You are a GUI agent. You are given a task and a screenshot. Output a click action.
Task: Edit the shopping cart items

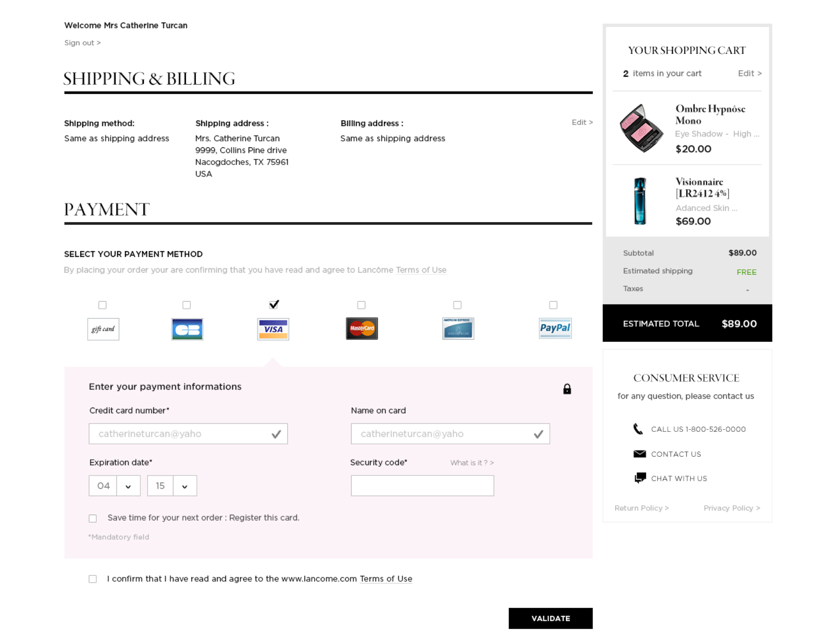click(x=749, y=73)
